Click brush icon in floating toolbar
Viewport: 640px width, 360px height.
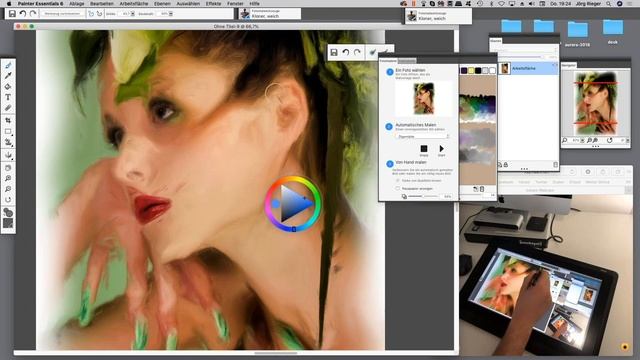pyautogui.click(x=372, y=53)
